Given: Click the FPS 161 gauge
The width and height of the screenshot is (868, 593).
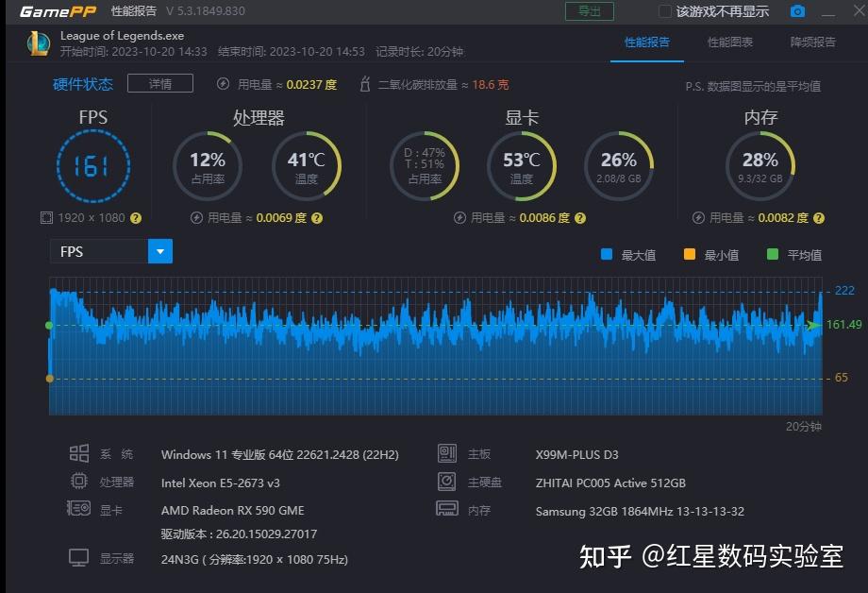Looking at the screenshot, I should click(93, 165).
